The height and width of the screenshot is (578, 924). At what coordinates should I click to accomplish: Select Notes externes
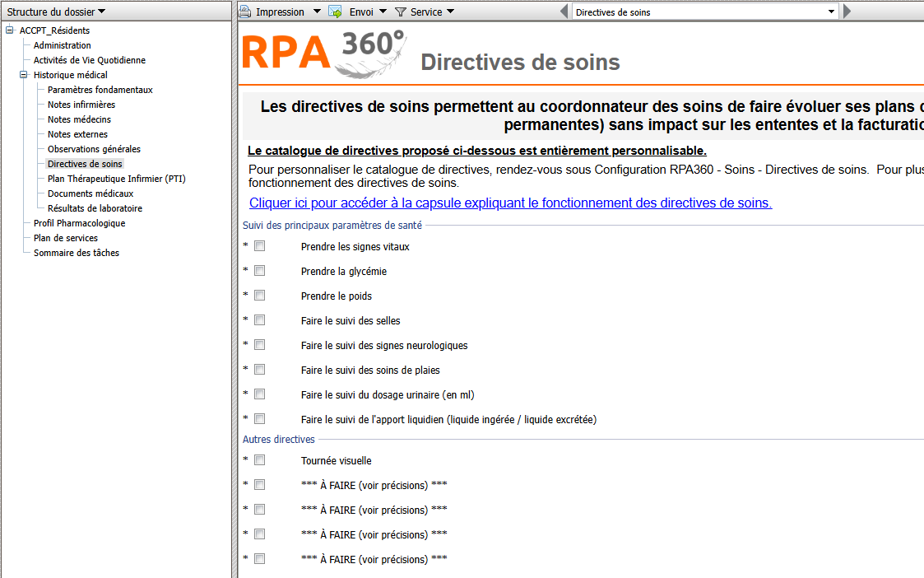[x=77, y=134]
